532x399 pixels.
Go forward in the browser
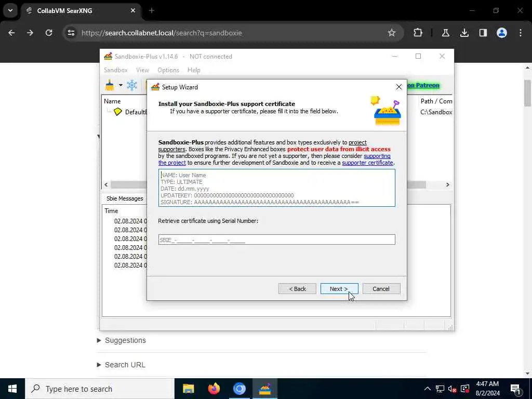(30, 33)
